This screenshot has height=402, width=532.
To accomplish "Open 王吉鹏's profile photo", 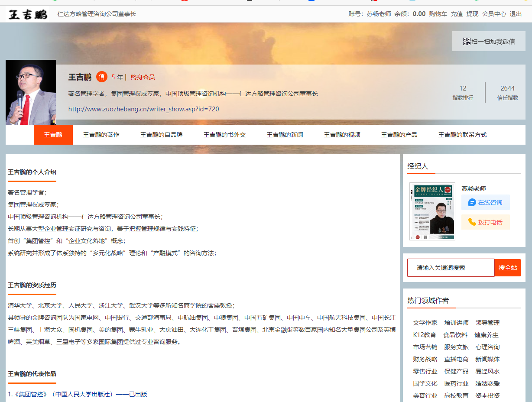I will (x=31, y=92).
